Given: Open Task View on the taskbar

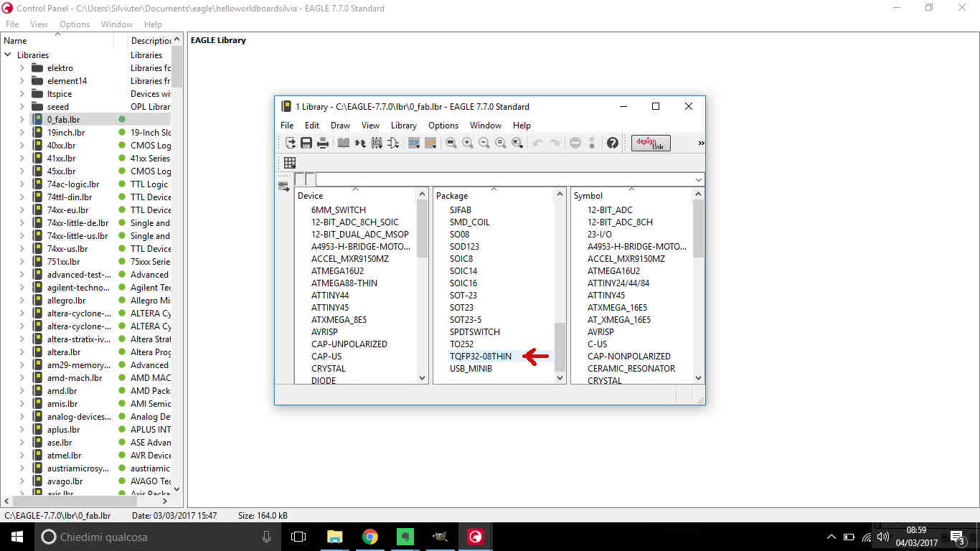Looking at the screenshot, I should [x=298, y=537].
